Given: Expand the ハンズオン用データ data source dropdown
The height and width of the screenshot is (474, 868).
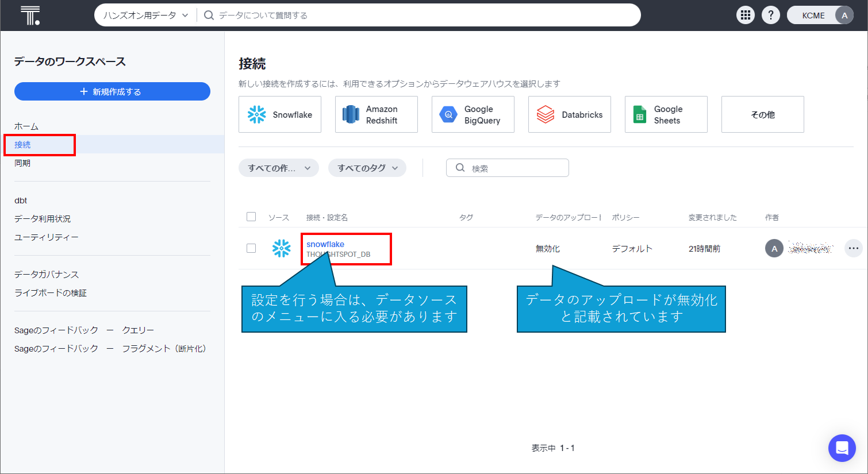Looking at the screenshot, I should (146, 16).
